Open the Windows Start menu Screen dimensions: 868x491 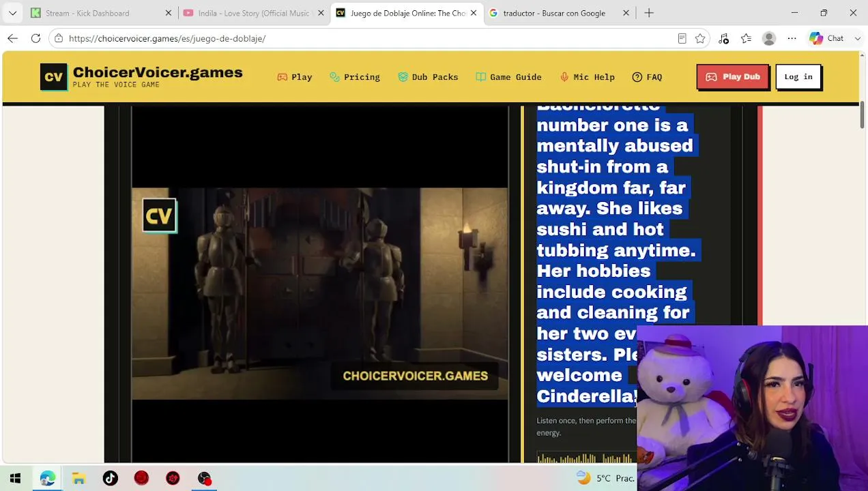pyautogui.click(x=15, y=478)
